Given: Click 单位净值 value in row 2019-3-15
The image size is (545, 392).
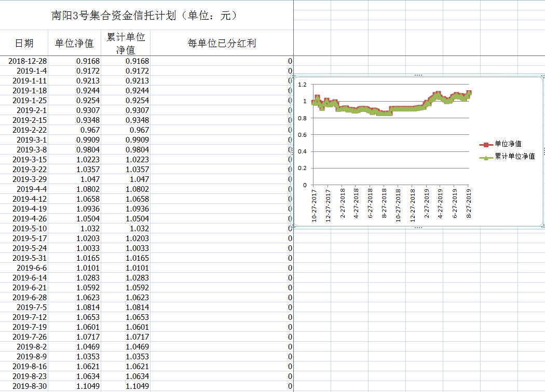Looking at the screenshot, I should 74,160.
